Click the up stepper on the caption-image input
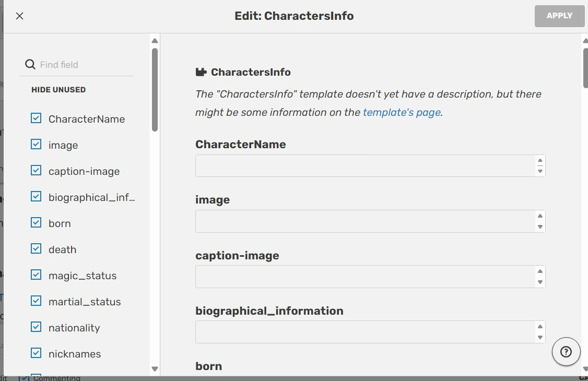The width and height of the screenshot is (588, 381). pos(539,271)
